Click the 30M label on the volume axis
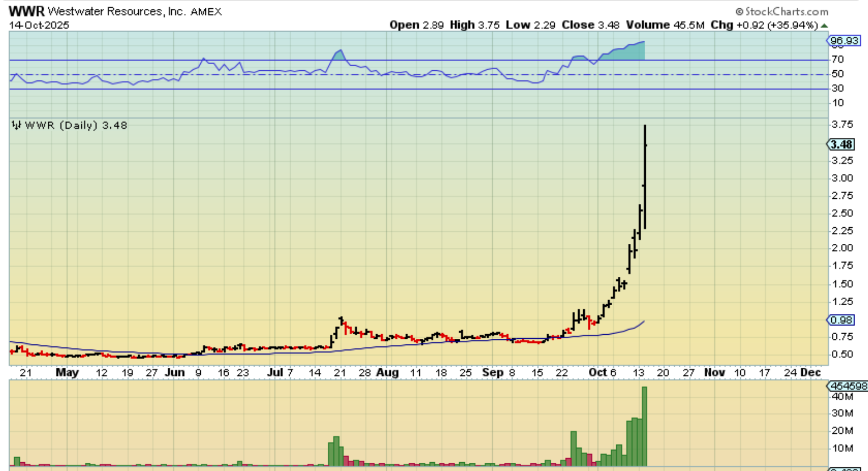 tap(842, 413)
